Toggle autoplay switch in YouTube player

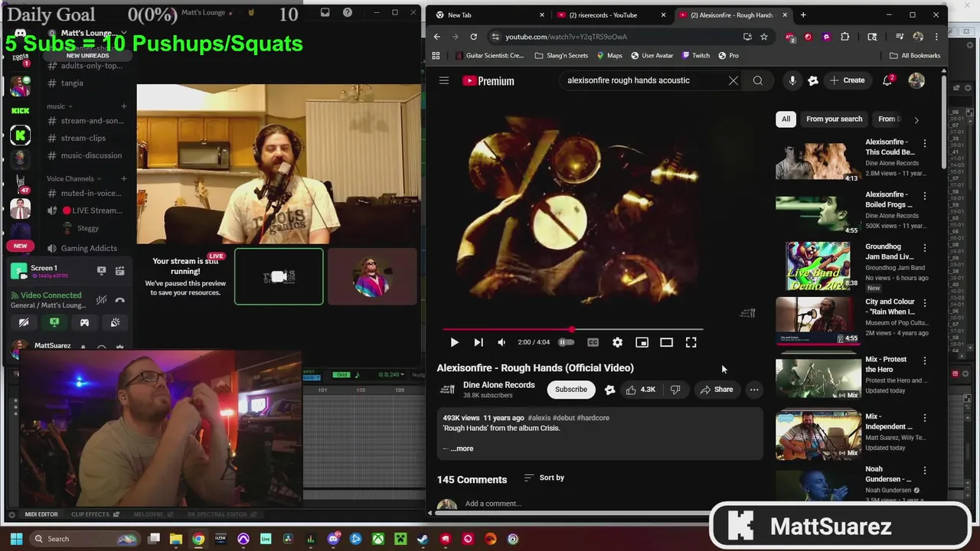pos(567,343)
